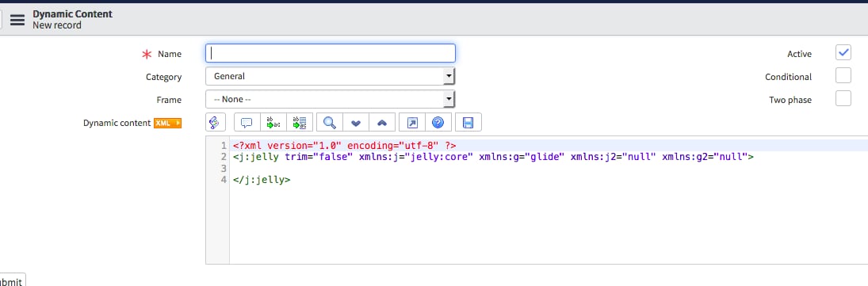Enable the Two phase checkbox
The image size is (868, 286).
click(x=843, y=98)
